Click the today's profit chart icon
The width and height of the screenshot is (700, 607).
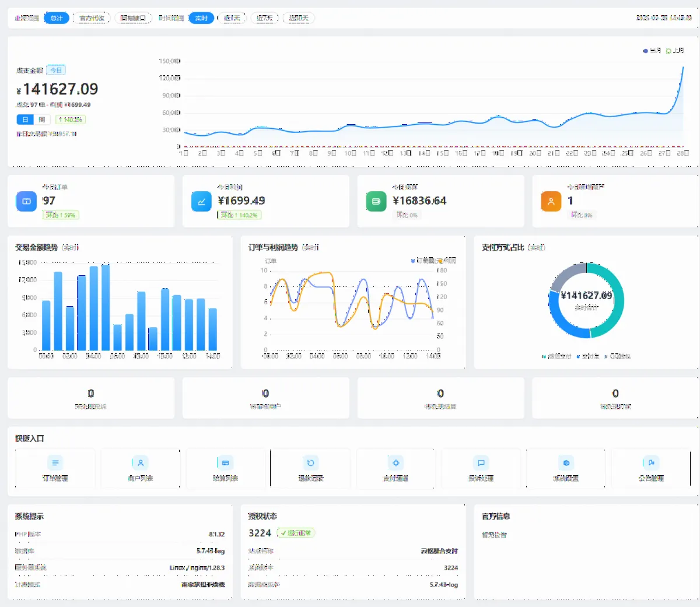201,201
